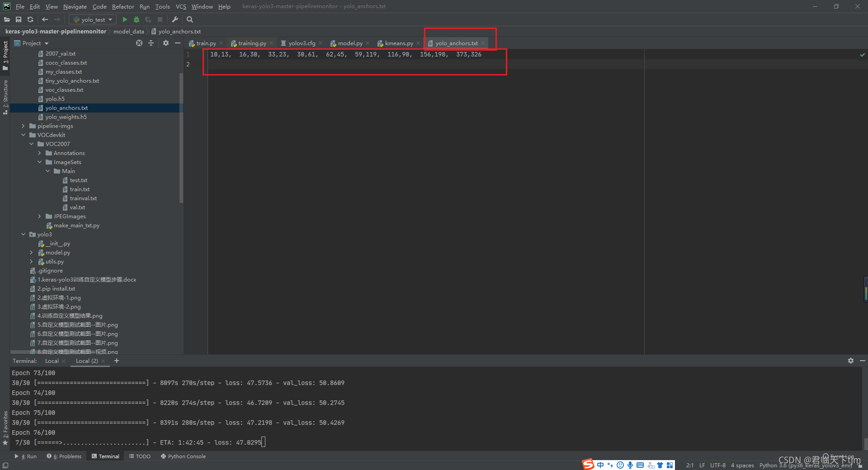Open the TODO tool window
The image size is (868, 470).
coord(140,456)
